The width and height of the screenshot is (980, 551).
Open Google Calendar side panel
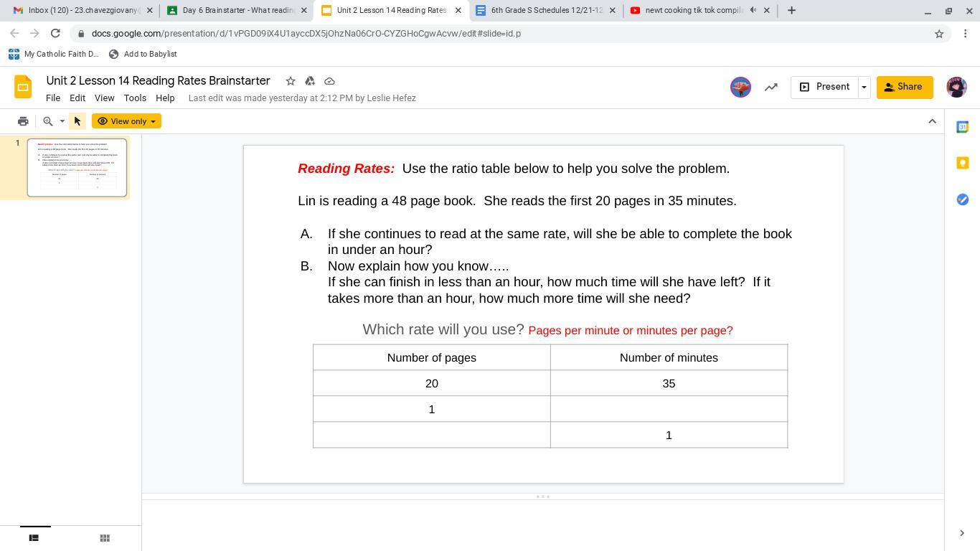point(963,127)
